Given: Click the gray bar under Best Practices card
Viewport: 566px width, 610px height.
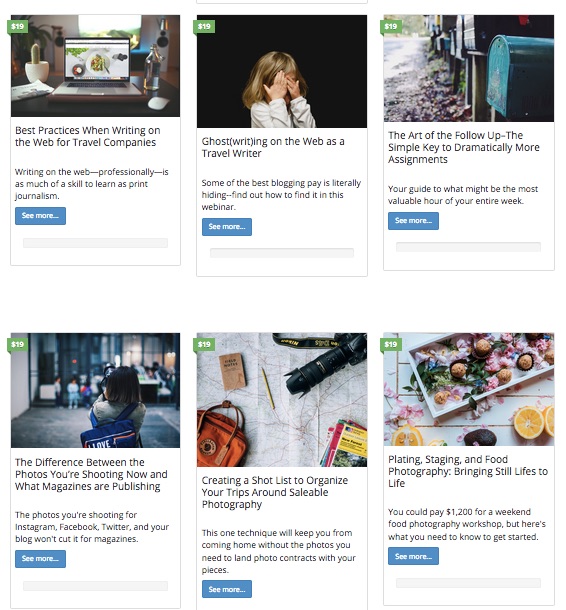Looking at the screenshot, I should [95, 243].
